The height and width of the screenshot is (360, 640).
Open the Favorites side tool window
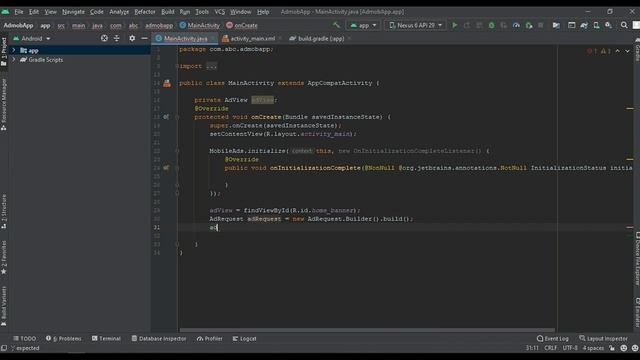click(4, 257)
